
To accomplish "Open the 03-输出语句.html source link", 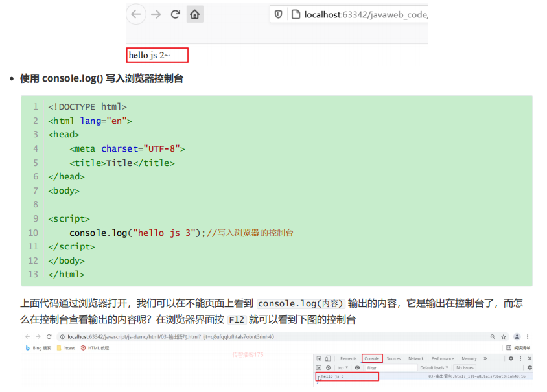I will pyautogui.click(x=477, y=376).
